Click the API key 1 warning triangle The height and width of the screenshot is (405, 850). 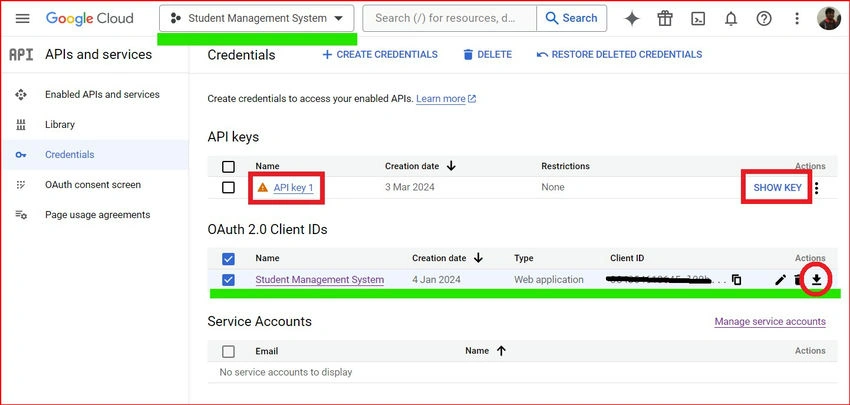tap(263, 188)
